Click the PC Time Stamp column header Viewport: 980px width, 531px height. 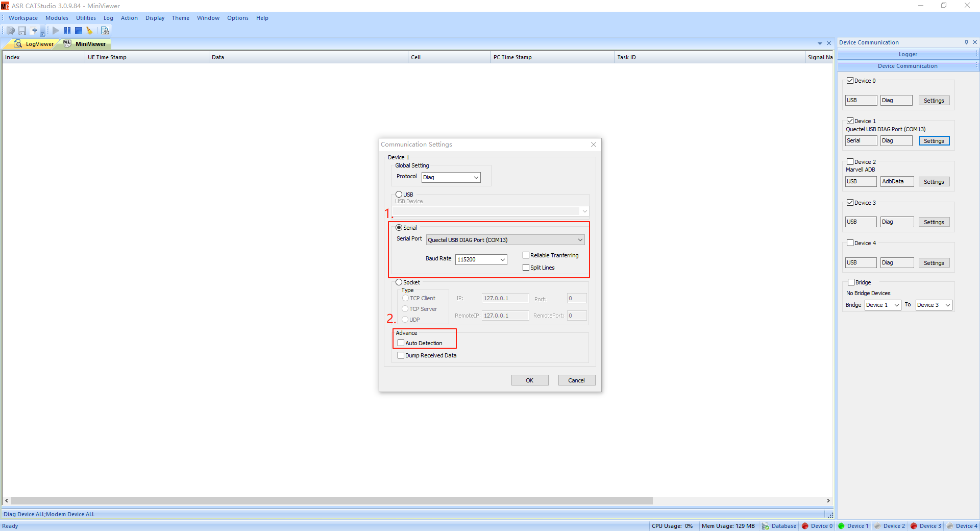point(553,57)
